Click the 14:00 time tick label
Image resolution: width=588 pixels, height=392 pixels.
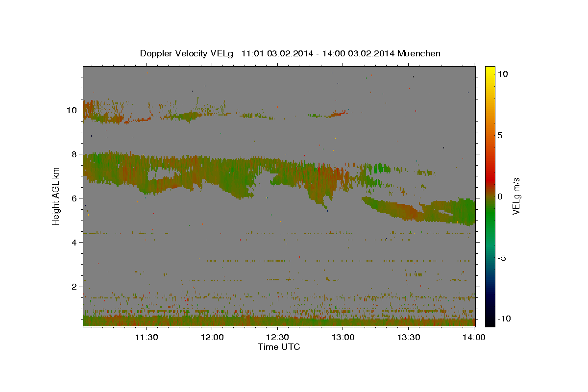tap(474, 337)
